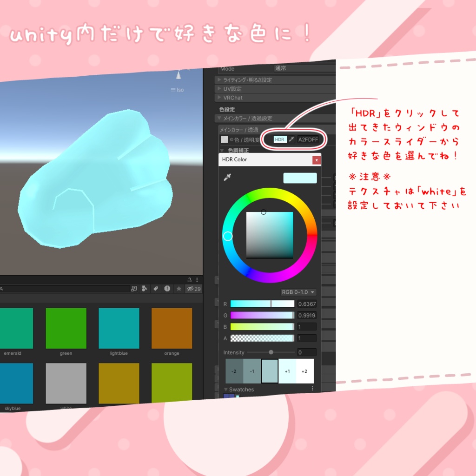Click the search-by-type icon near the search field

(145, 288)
